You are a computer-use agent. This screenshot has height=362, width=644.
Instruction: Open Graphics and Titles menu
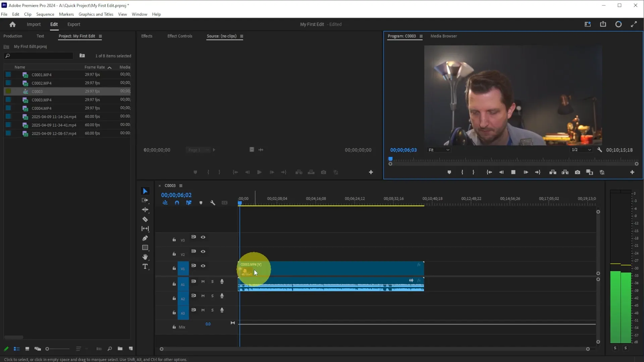(96, 14)
